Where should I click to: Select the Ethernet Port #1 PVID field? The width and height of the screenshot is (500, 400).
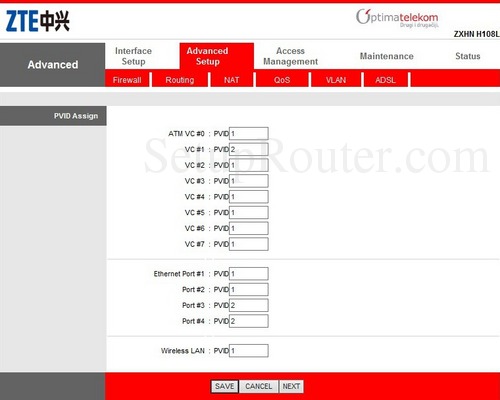tap(249, 274)
